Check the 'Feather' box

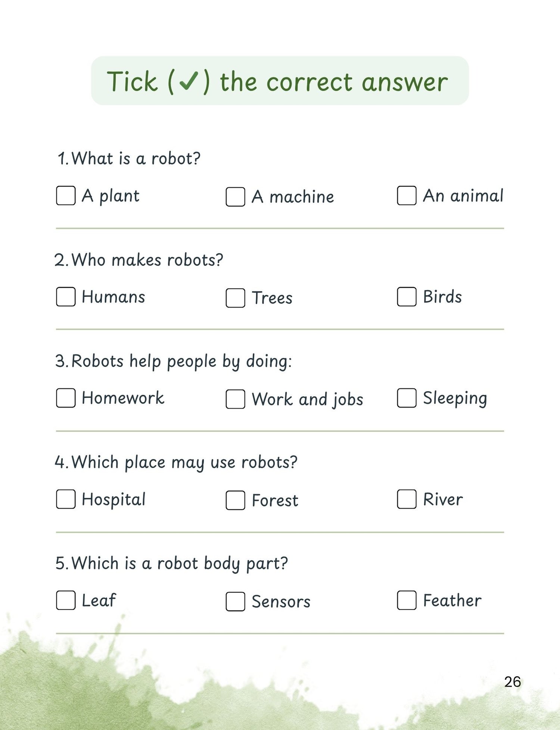point(407,600)
